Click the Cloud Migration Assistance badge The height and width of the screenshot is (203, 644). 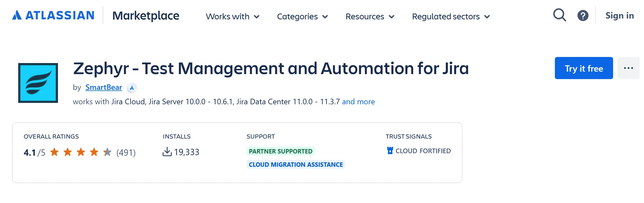(x=296, y=164)
